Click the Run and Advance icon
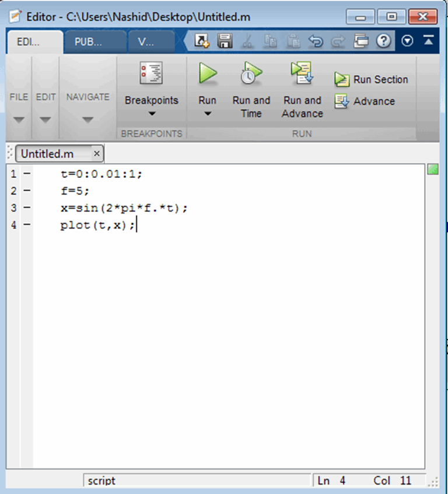 coord(302,73)
